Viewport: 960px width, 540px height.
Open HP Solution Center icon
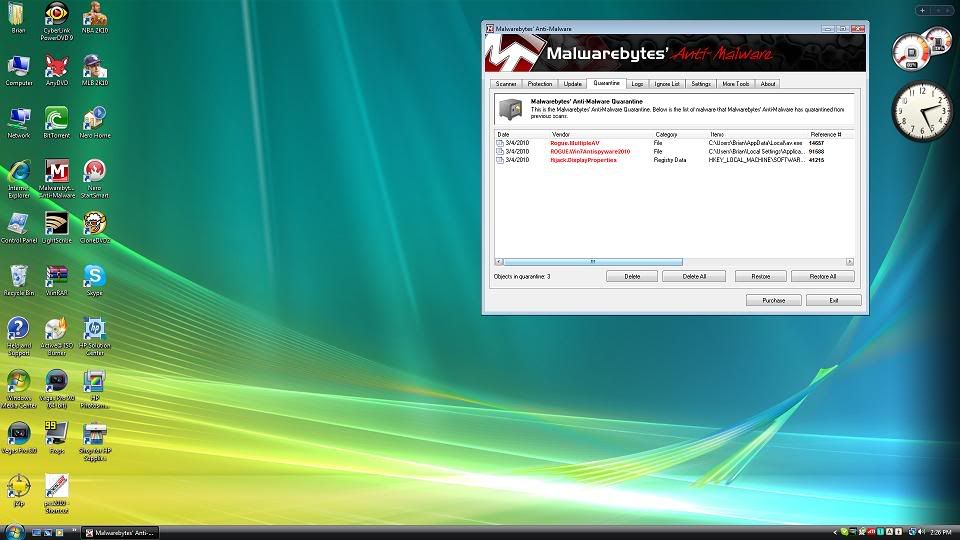click(94, 337)
